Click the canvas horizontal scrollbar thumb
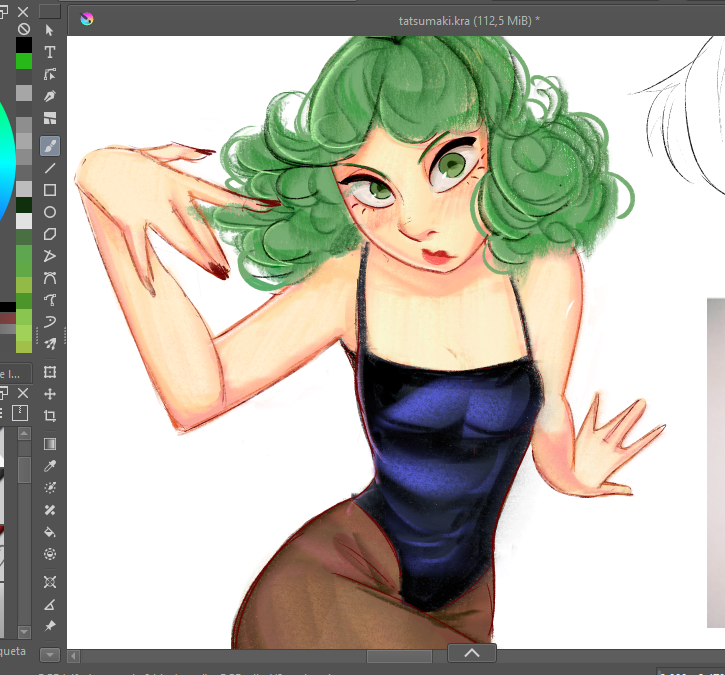 [x=399, y=656]
